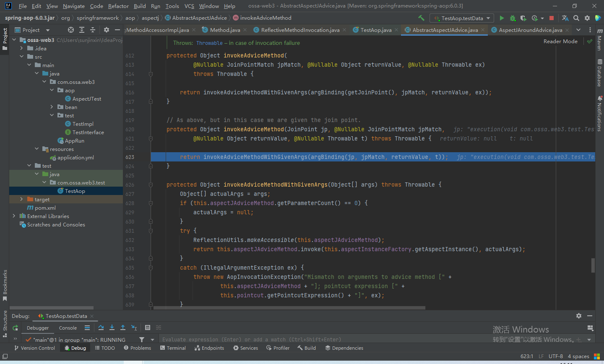Open the Profiler run options dropdown arrow
604x364 pixels.
pos(542,18)
